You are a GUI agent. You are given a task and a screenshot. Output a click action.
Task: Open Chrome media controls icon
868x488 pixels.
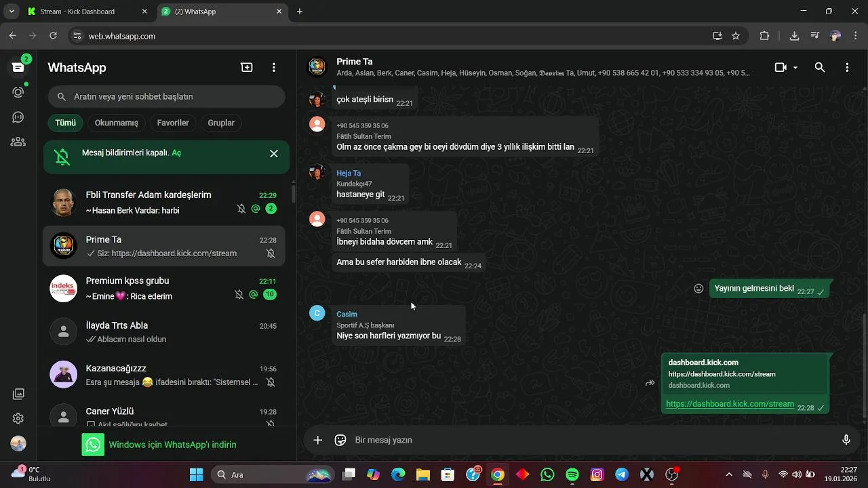coord(815,36)
